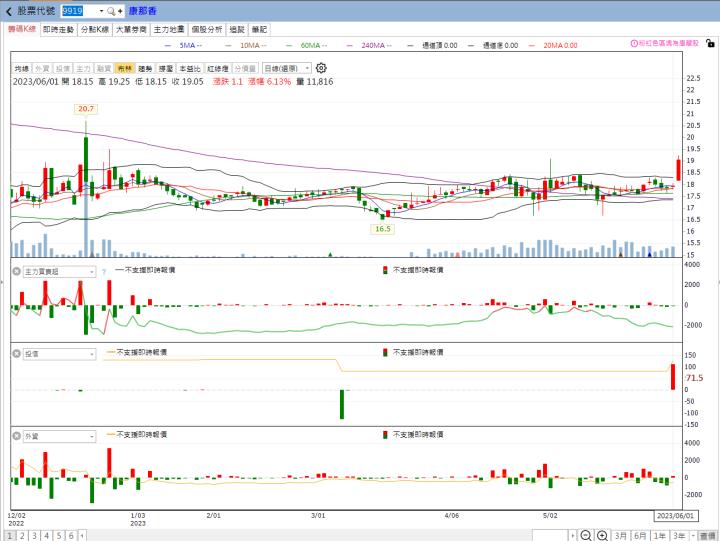This screenshot has width=720, height=541.
Task: Select layout page 5 button
Action: coord(59,535)
